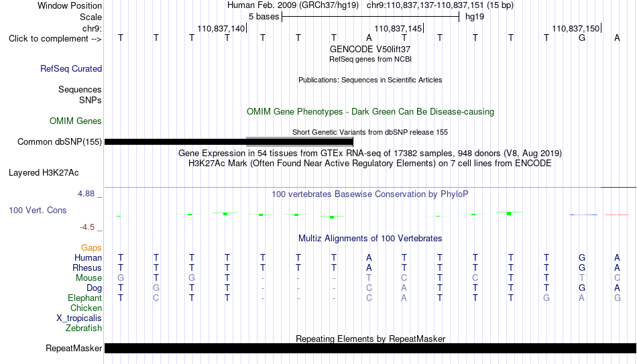Select the Chicken species row label
637x364 pixels.
tap(86, 308)
